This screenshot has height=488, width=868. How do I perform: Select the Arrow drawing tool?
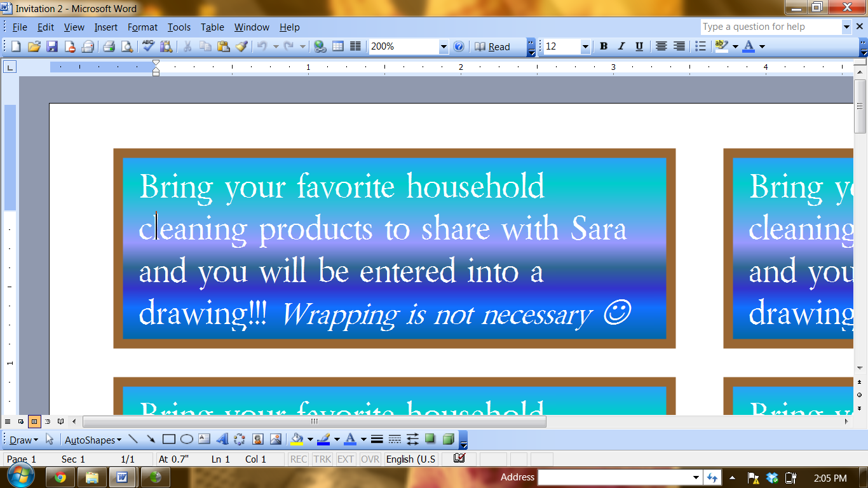tap(151, 439)
